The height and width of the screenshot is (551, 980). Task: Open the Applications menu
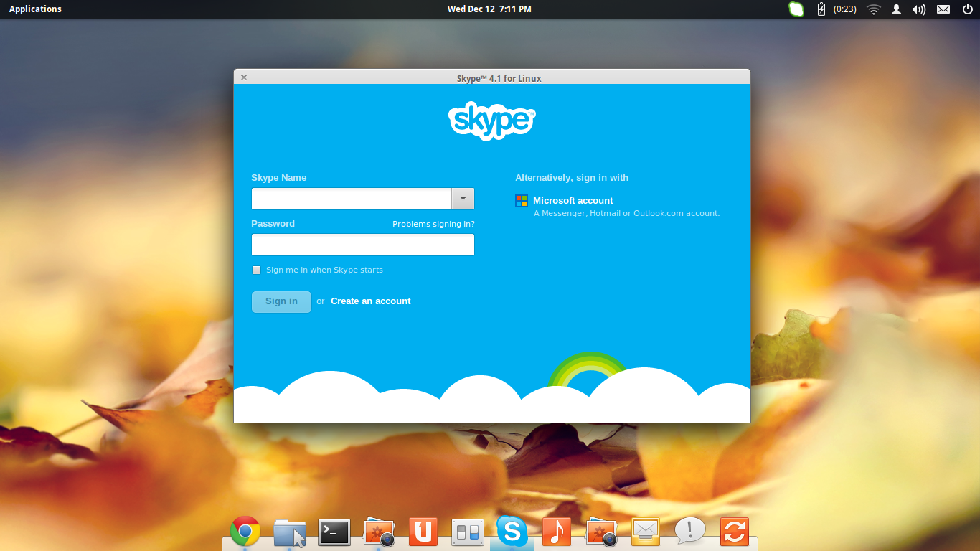(35, 9)
